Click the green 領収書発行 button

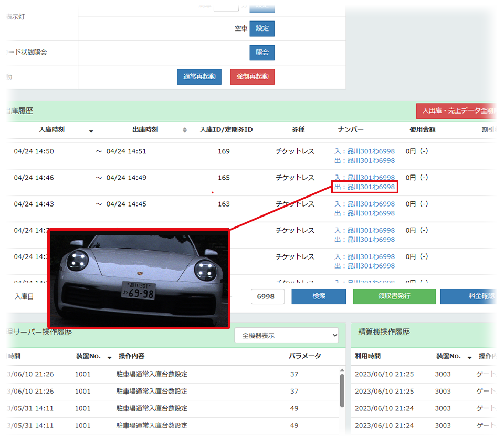[x=394, y=296]
